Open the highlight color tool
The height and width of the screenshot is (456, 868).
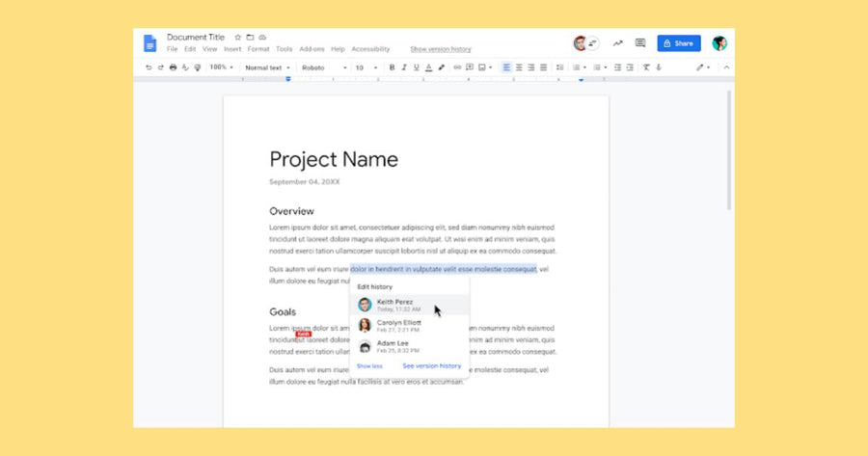(441, 67)
